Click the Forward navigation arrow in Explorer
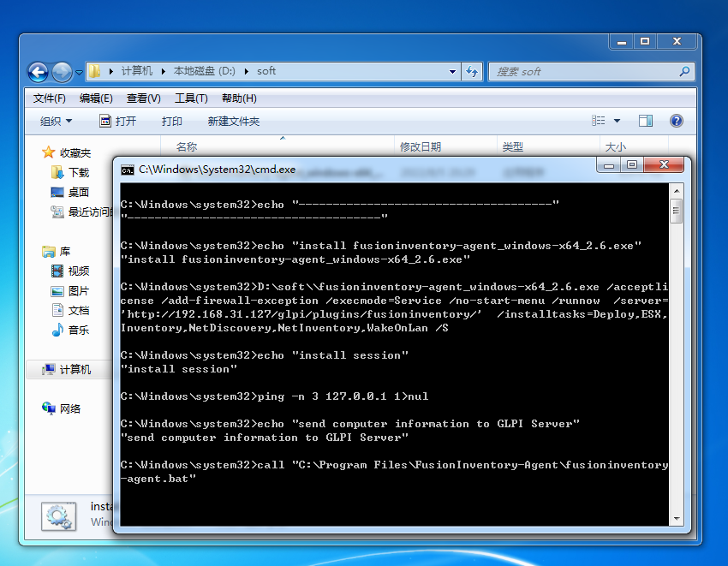Screen dimensions: 728x566 click(x=62, y=72)
